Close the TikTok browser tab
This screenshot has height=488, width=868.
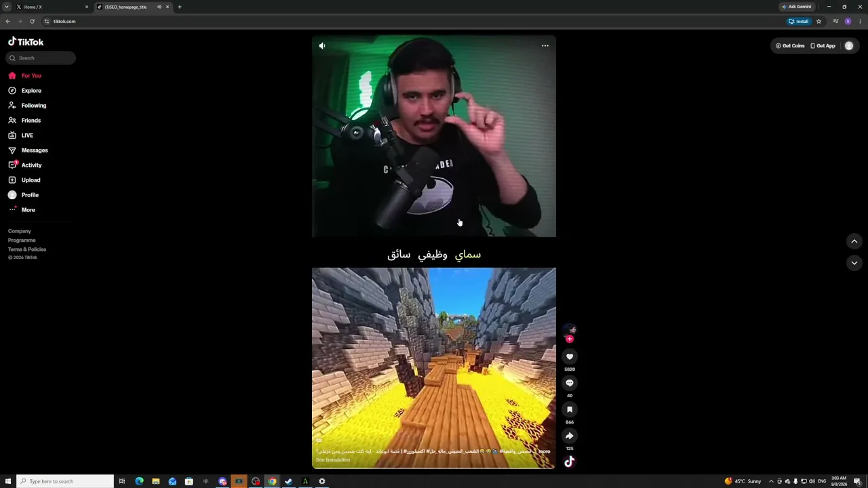coord(167,7)
